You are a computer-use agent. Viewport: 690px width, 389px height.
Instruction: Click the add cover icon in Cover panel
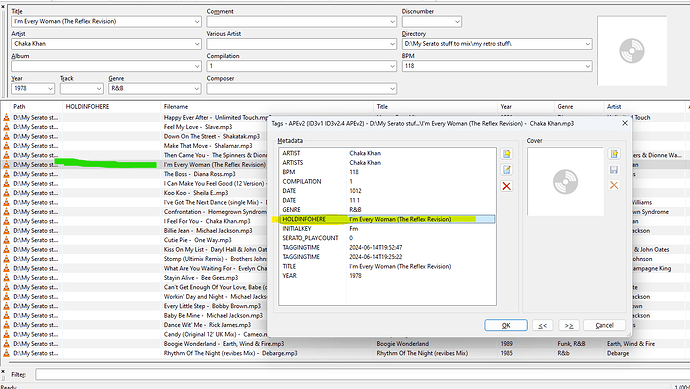(x=614, y=154)
